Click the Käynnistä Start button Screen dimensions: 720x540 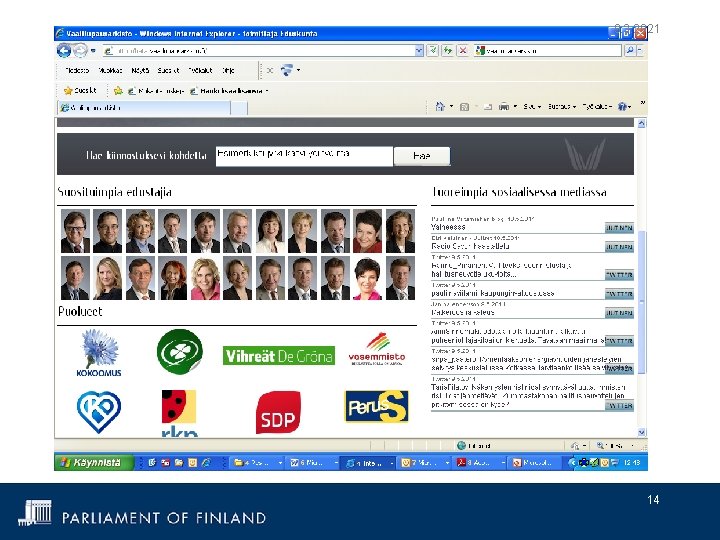click(x=94, y=462)
